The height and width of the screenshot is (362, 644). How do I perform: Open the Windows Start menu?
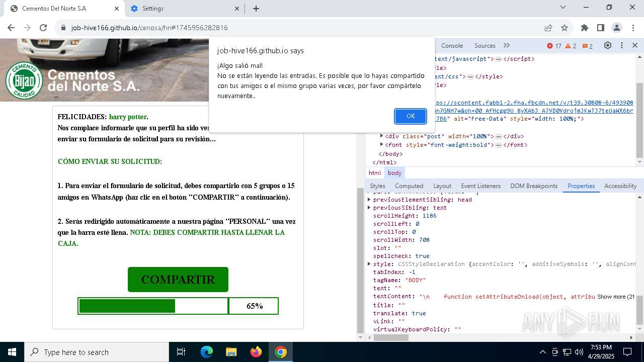[x=12, y=352]
